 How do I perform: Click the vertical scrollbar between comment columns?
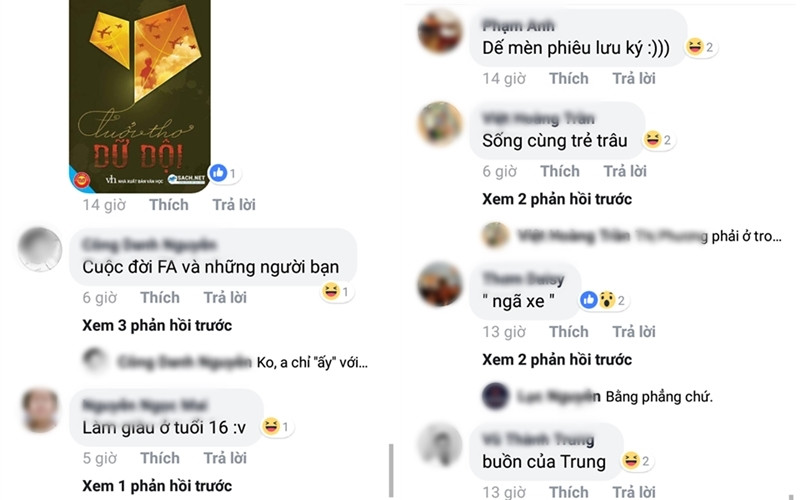(391, 472)
